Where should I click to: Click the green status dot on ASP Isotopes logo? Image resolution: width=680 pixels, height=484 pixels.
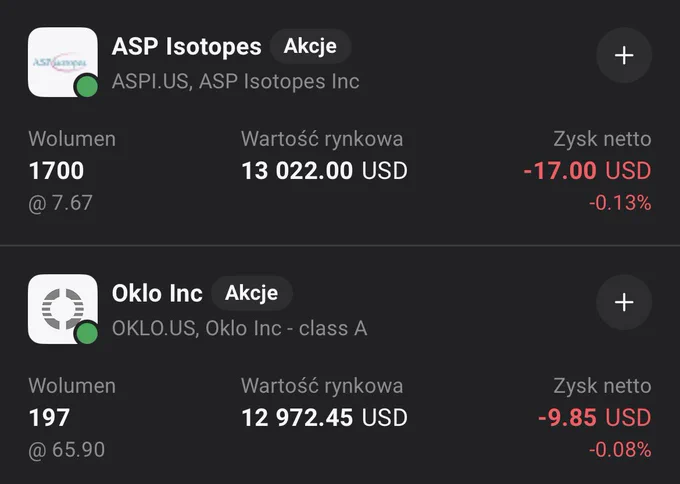coord(87,86)
